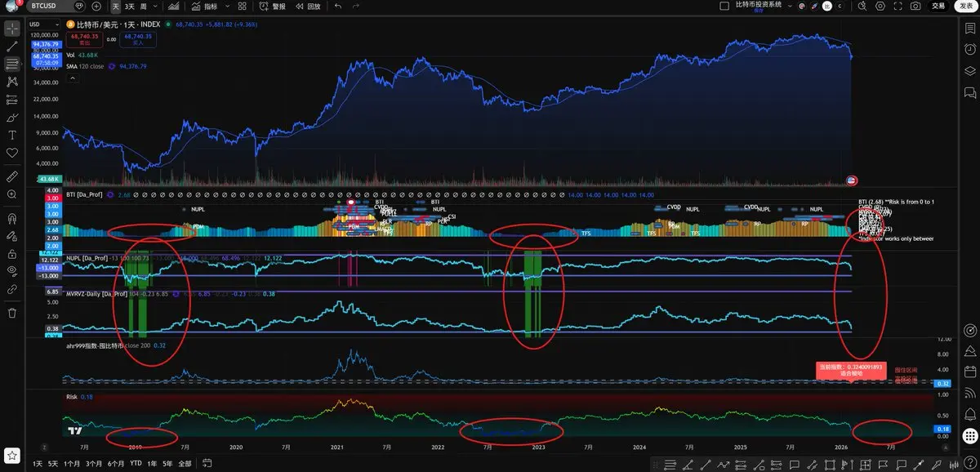Select the brush drawing tool
Image resolution: width=980 pixels, height=472 pixels.
coord(12,118)
